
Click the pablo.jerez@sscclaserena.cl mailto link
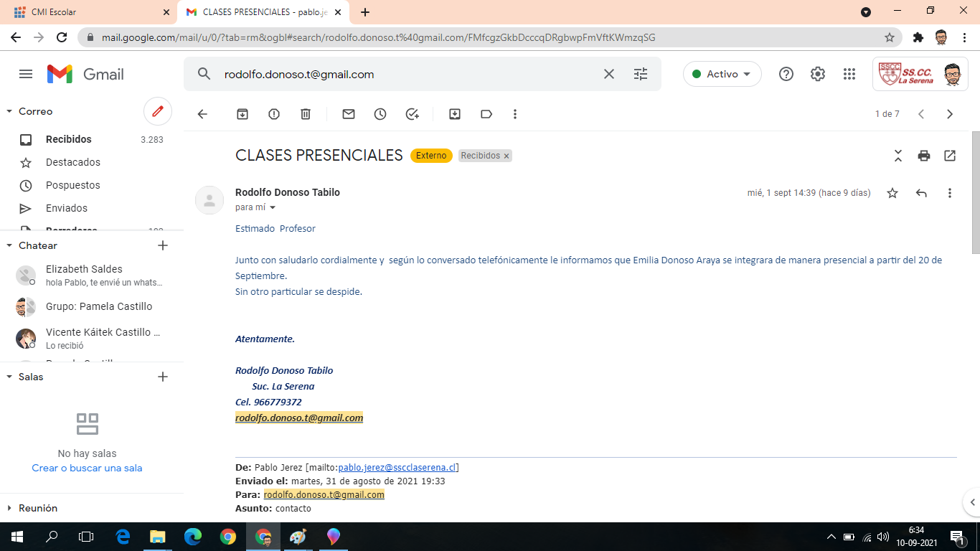(x=397, y=468)
